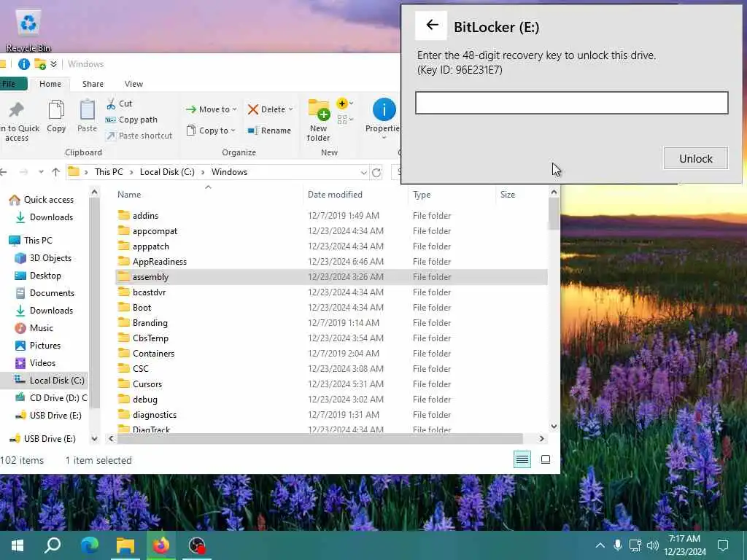Select the assembly folder row
The height and width of the screenshot is (560, 747).
coord(332,276)
